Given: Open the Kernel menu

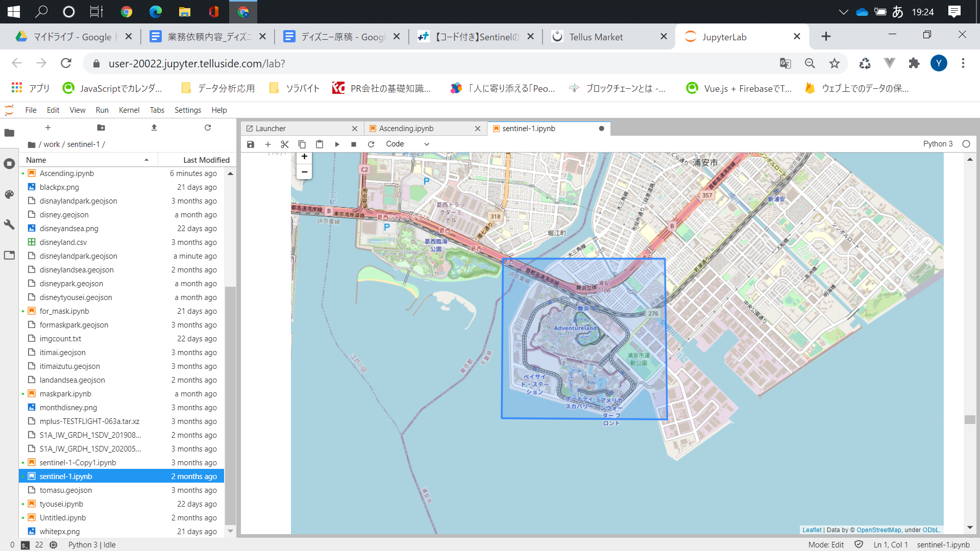Looking at the screenshot, I should [x=129, y=110].
